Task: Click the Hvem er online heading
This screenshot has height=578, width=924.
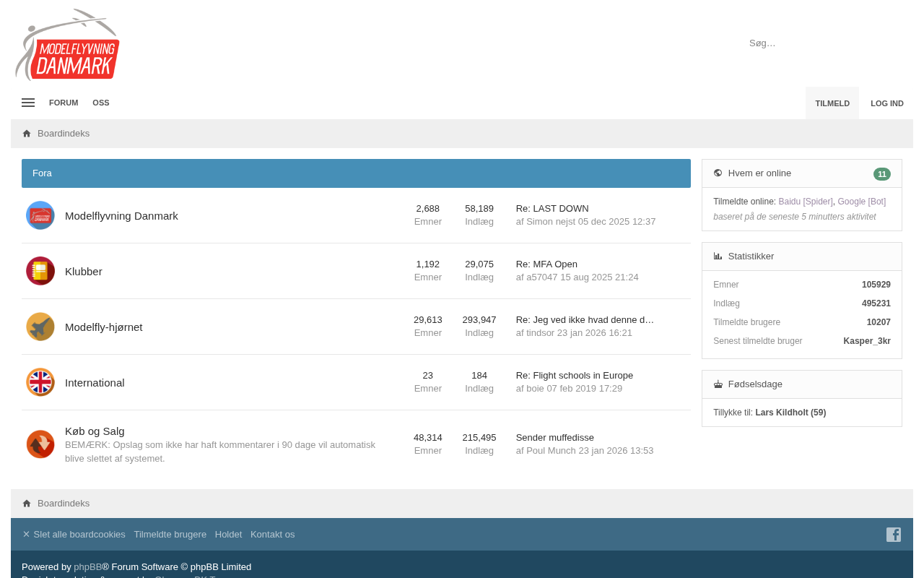Action: tap(759, 173)
